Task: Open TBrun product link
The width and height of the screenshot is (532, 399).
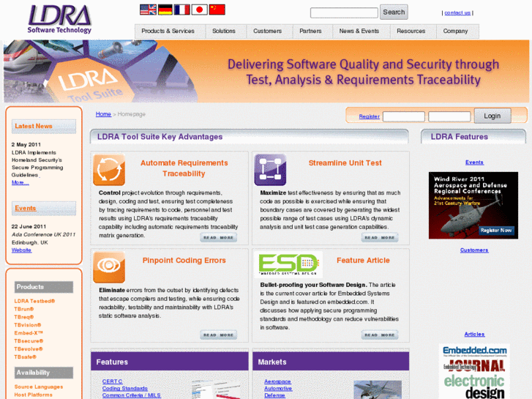Action: click(x=23, y=309)
